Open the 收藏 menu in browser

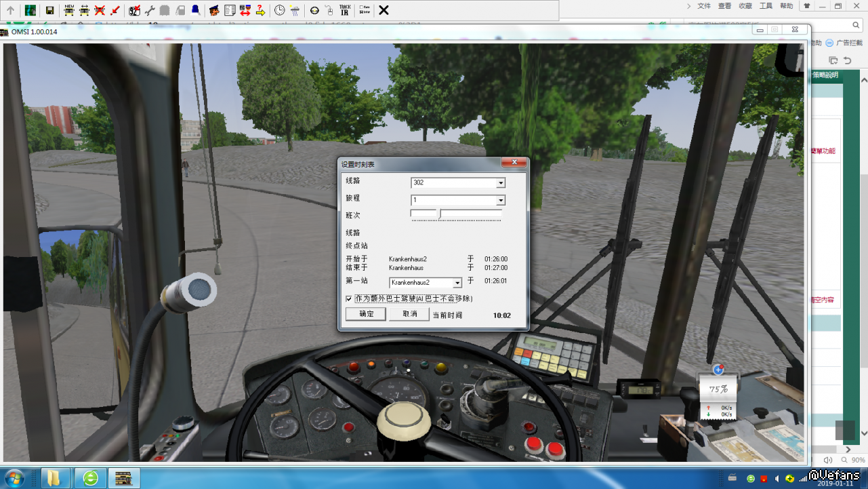coord(745,6)
